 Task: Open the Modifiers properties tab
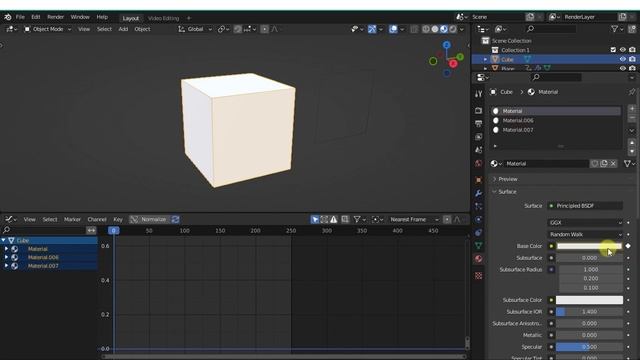point(478,193)
